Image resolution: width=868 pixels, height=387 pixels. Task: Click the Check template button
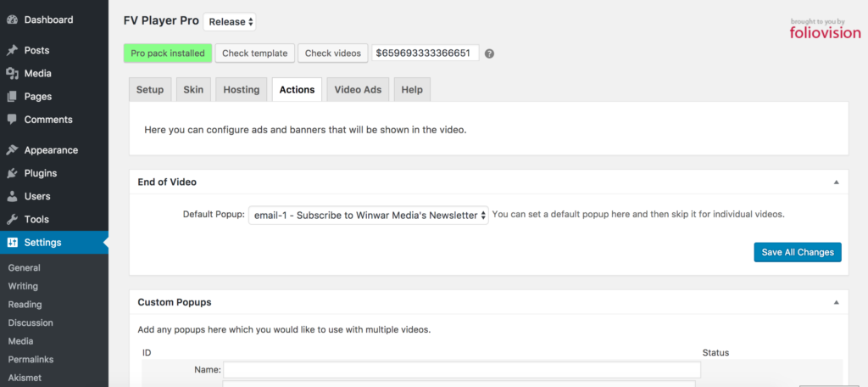(254, 53)
